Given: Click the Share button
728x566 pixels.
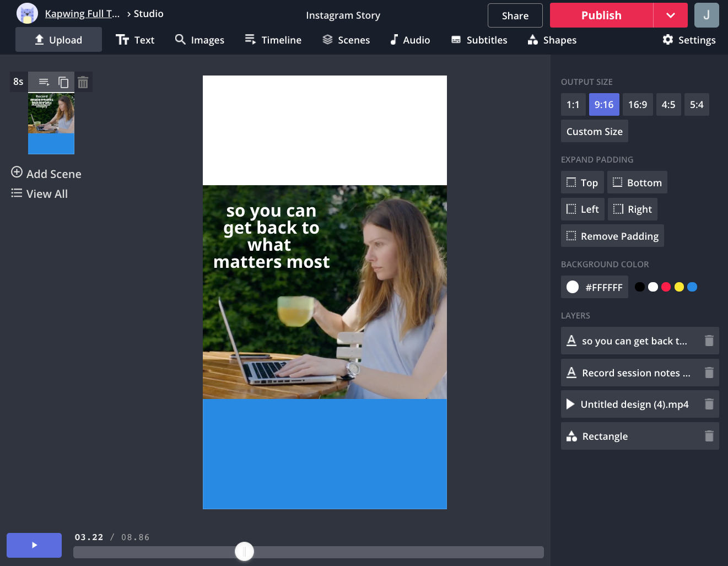Looking at the screenshot, I should click(x=515, y=15).
